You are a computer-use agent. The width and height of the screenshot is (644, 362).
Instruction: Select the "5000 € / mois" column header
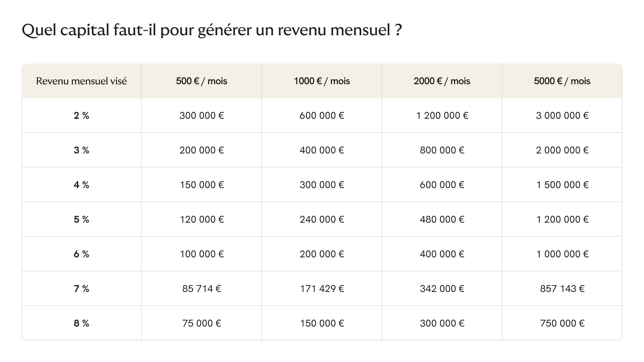tap(562, 81)
